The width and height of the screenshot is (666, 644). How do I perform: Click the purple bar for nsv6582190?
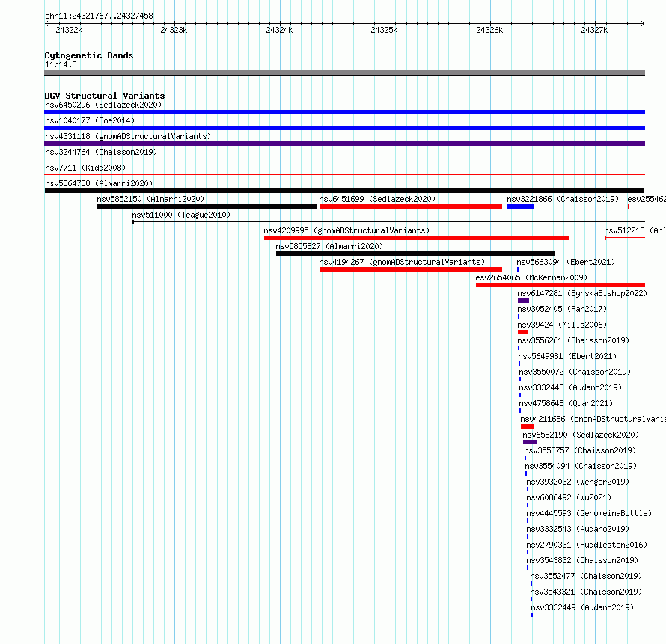click(530, 442)
